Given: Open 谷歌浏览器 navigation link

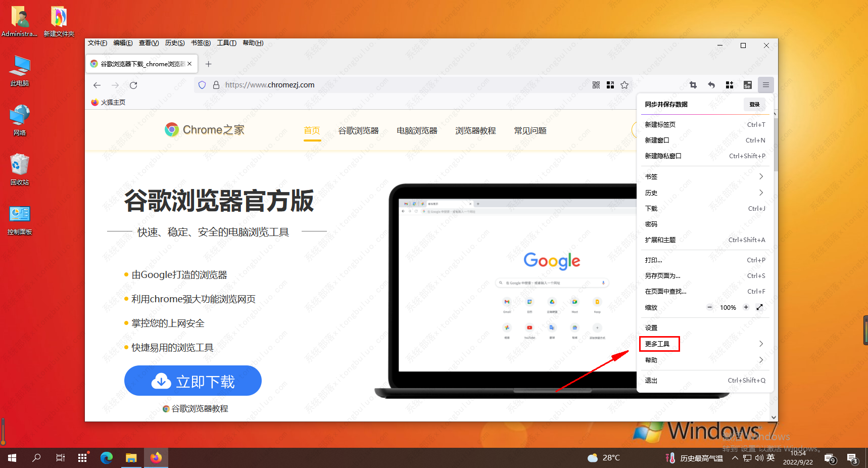Looking at the screenshot, I should click(x=358, y=130).
